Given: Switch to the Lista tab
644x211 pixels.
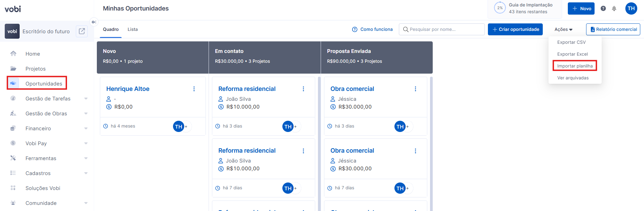Looking at the screenshot, I should pos(132,30).
